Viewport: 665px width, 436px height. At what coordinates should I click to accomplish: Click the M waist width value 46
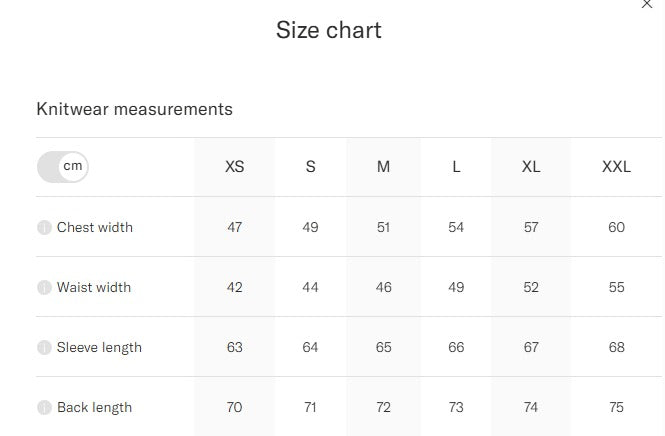(383, 287)
